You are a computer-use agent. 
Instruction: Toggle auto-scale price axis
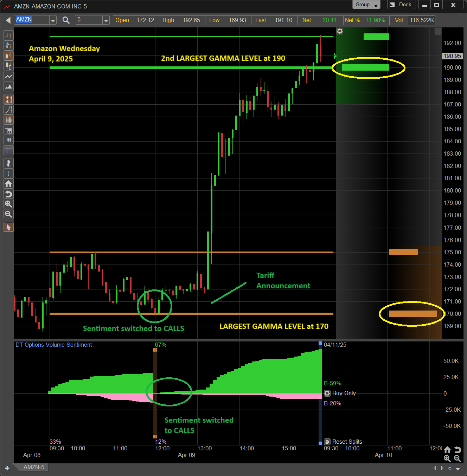click(8, 99)
